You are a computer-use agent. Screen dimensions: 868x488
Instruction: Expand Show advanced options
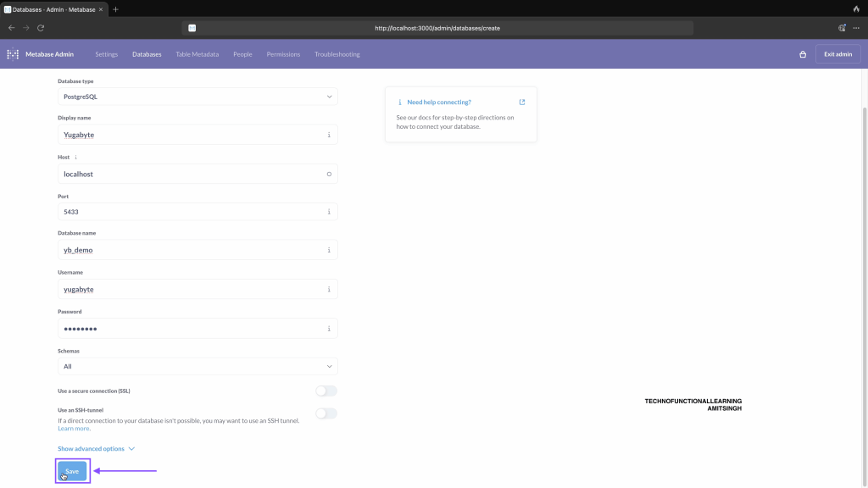pos(96,449)
